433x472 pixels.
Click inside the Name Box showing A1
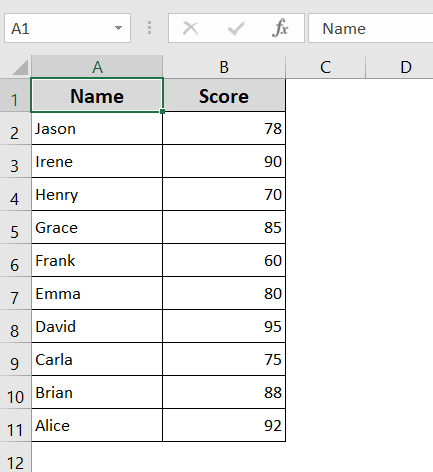(x=60, y=28)
